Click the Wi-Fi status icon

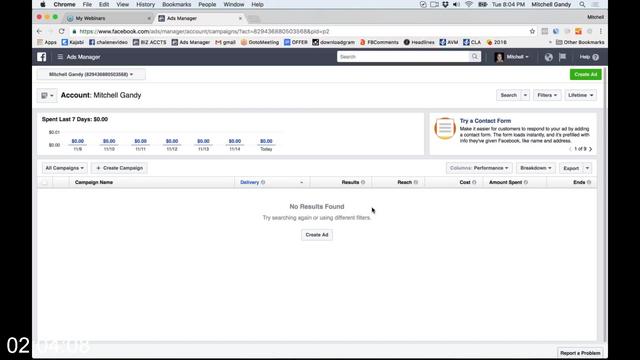(x=469, y=4)
